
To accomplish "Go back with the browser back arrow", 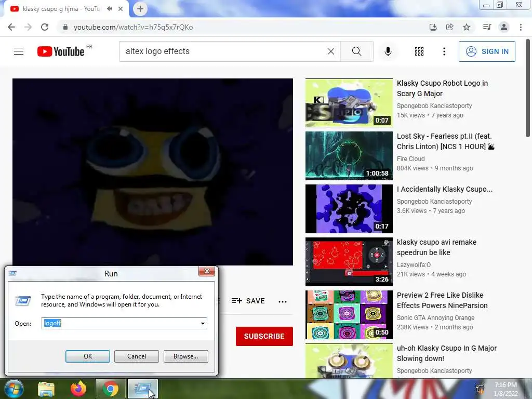I will (11, 27).
